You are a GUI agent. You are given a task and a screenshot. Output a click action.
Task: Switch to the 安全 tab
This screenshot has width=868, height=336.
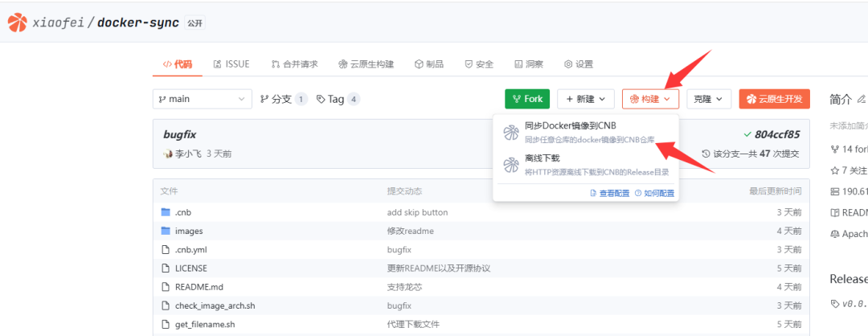(x=479, y=64)
